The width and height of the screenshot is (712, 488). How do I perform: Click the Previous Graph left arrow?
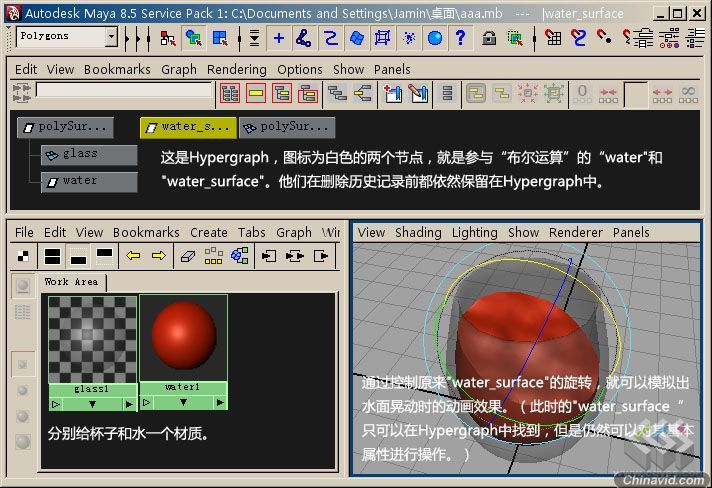133,256
